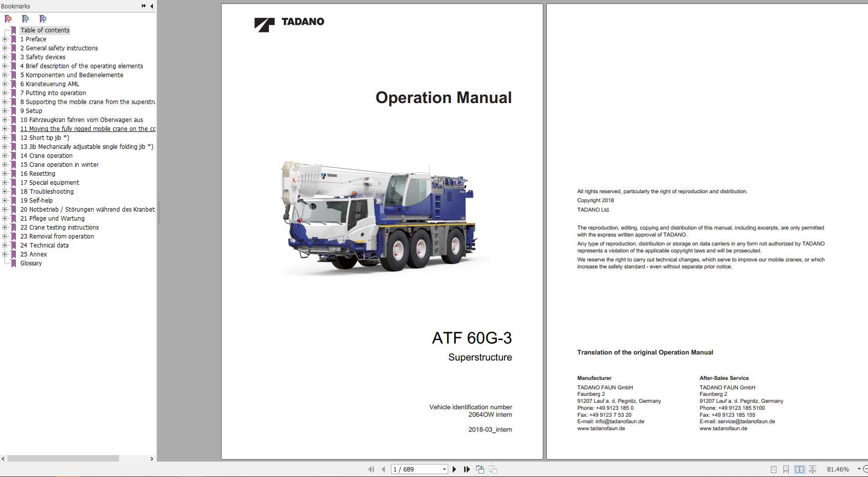Switch to two-page facing layout
This screenshot has height=477, width=868.
[799, 469]
